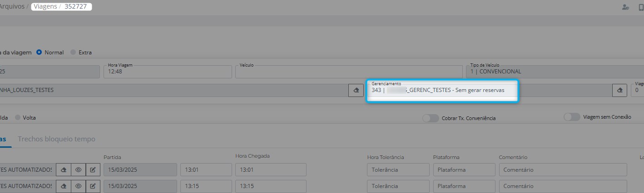644x193 pixels.
Task: Click the Partida column header
Action: 113,157
